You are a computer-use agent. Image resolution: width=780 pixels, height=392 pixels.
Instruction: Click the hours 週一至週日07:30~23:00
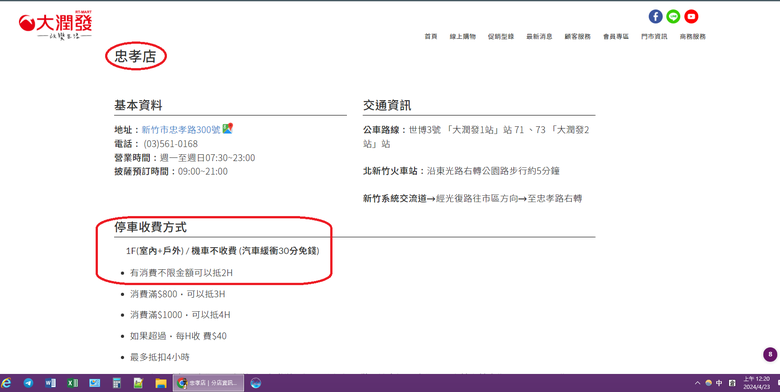(x=207, y=158)
